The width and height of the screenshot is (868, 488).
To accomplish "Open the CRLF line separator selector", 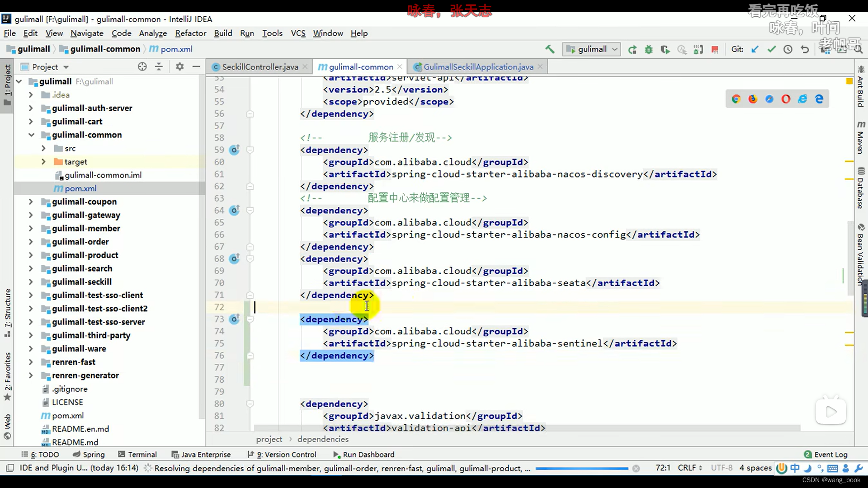I will pyautogui.click(x=690, y=468).
